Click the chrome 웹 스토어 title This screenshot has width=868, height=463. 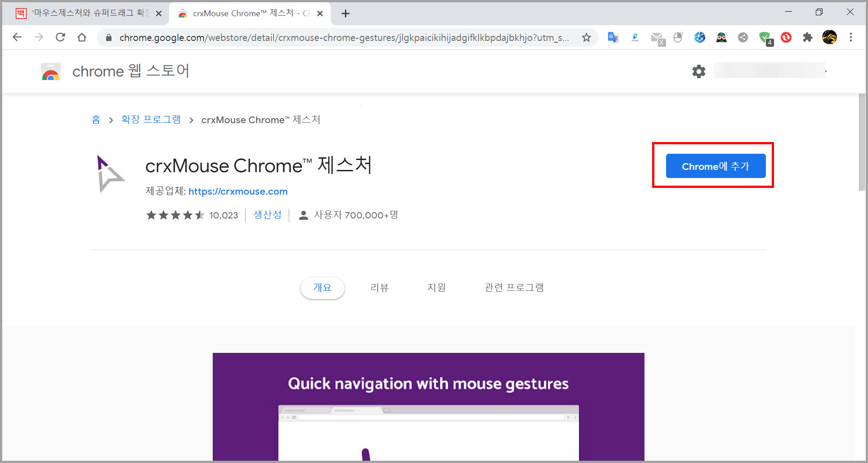tap(131, 71)
